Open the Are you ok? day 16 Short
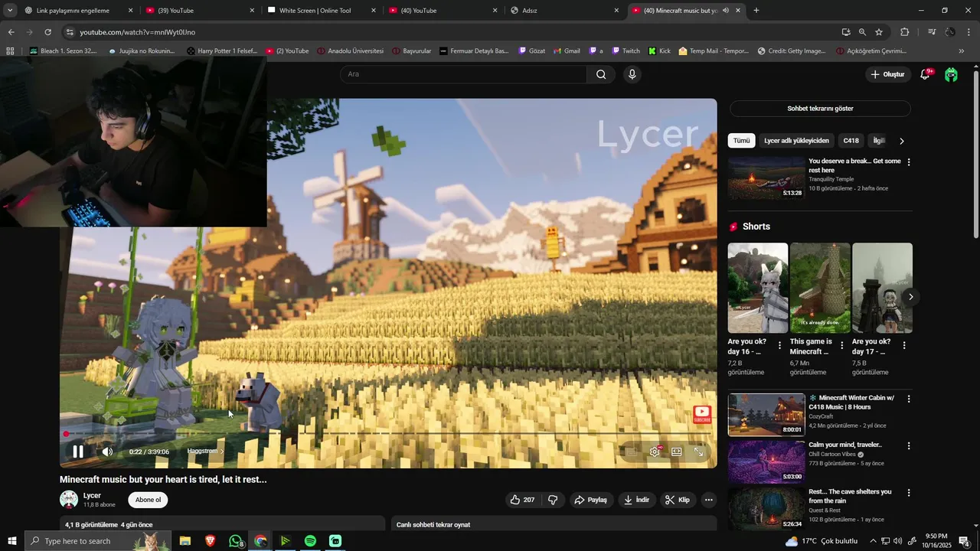Viewport: 980px width, 551px height. [758, 288]
